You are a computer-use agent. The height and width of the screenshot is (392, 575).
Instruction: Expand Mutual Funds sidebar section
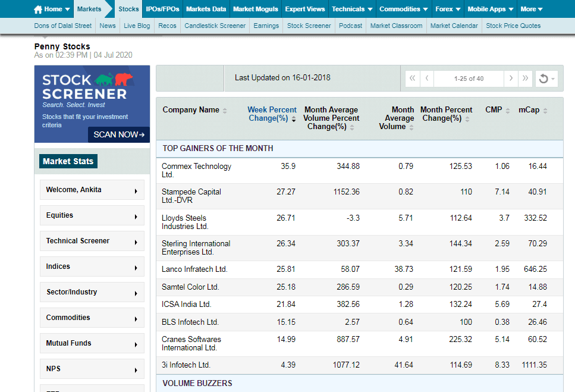click(x=92, y=344)
